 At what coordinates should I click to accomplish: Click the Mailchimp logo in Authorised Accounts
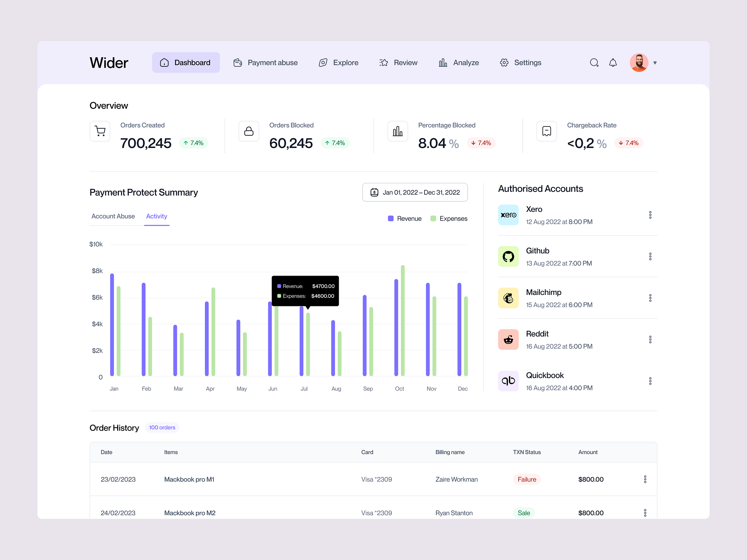click(x=508, y=298)
